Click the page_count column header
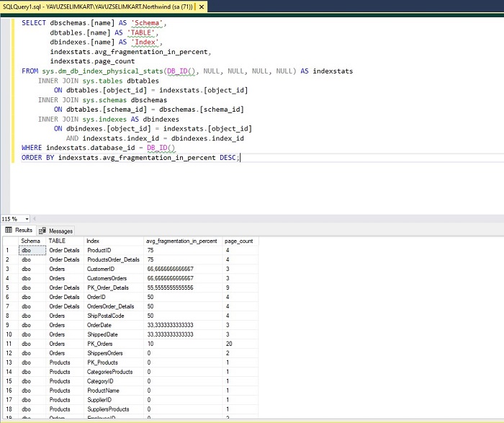 click(x=239, y=241)
